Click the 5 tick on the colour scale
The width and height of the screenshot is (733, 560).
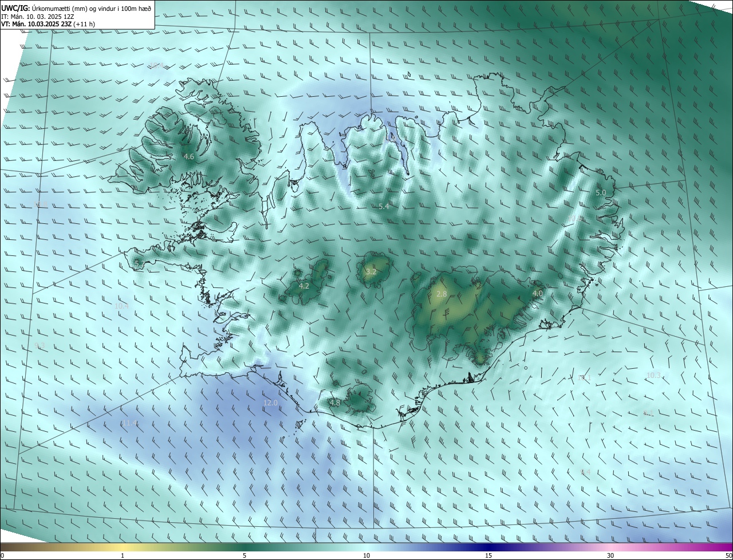(x=245, y=555)
